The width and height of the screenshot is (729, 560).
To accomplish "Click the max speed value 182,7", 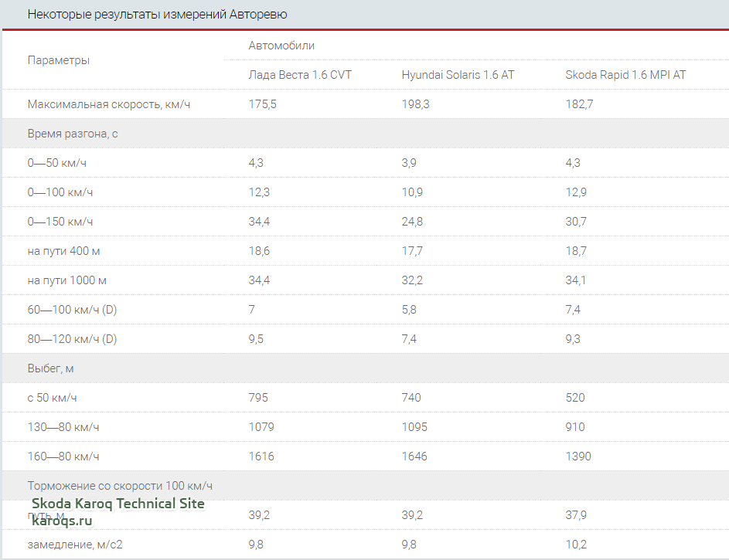I will click(x=579, y=104).
